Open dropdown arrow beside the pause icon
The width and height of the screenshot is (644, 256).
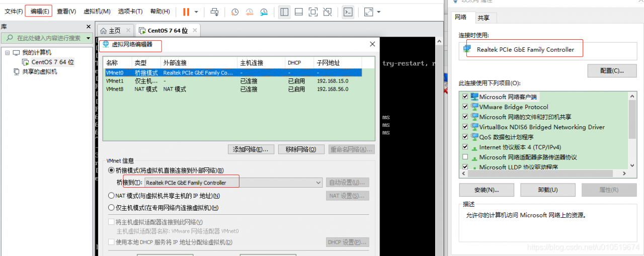(196, 12)
